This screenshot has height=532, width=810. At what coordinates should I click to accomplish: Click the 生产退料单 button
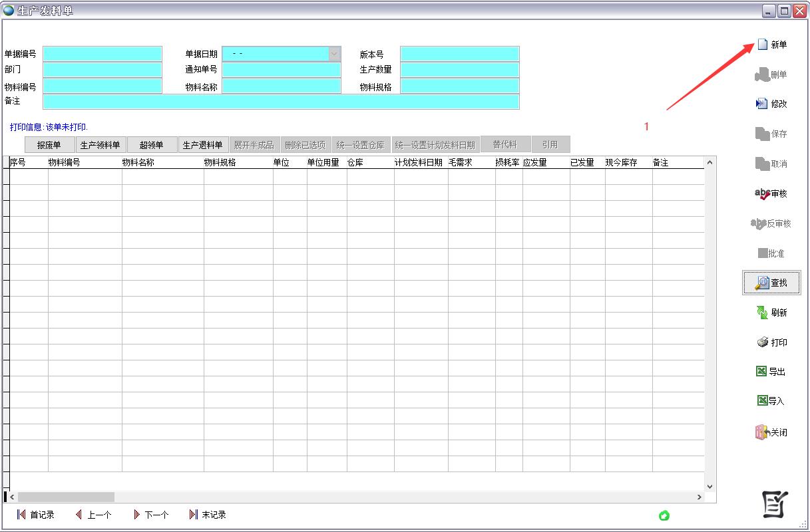point(203,145)
